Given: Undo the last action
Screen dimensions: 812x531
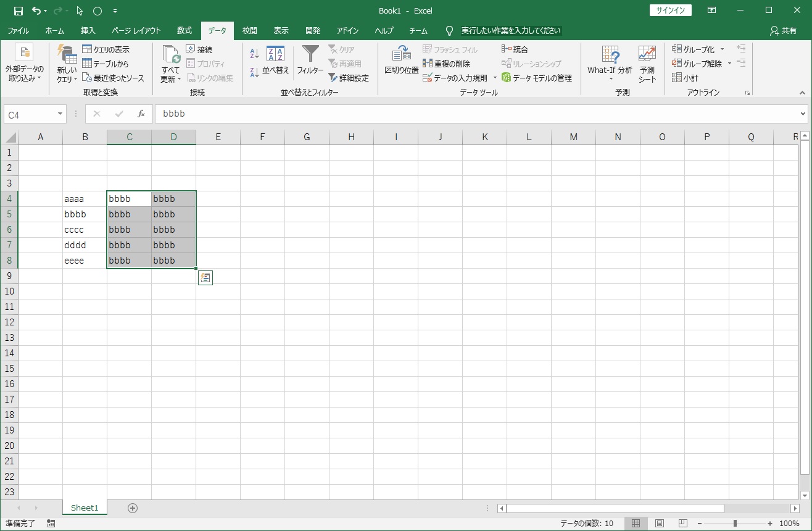Looking at the screenshot, I should pyautogui.click(x=37, y=11).
